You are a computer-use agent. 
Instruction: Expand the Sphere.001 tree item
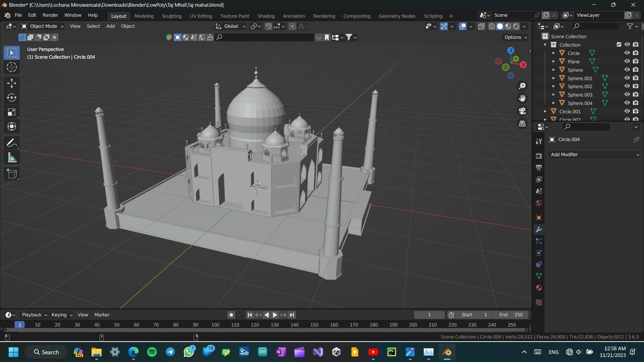pos(553,78)
